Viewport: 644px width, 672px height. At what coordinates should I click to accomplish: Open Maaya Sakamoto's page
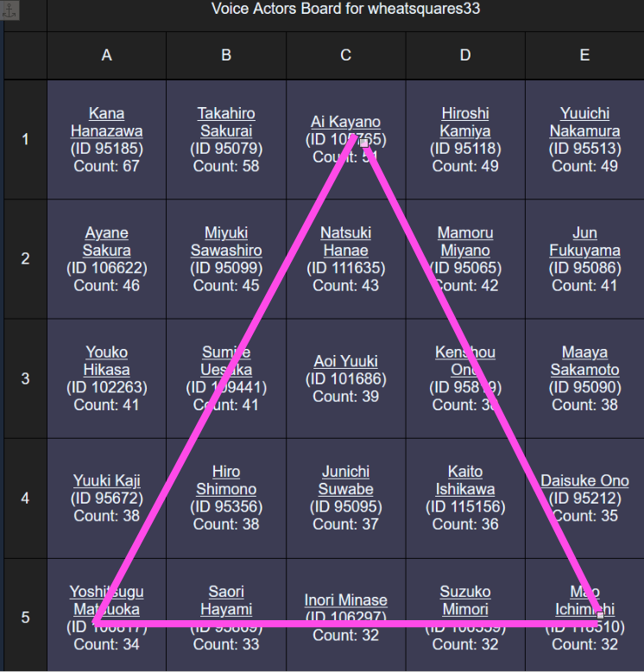[x=584, y=361]
